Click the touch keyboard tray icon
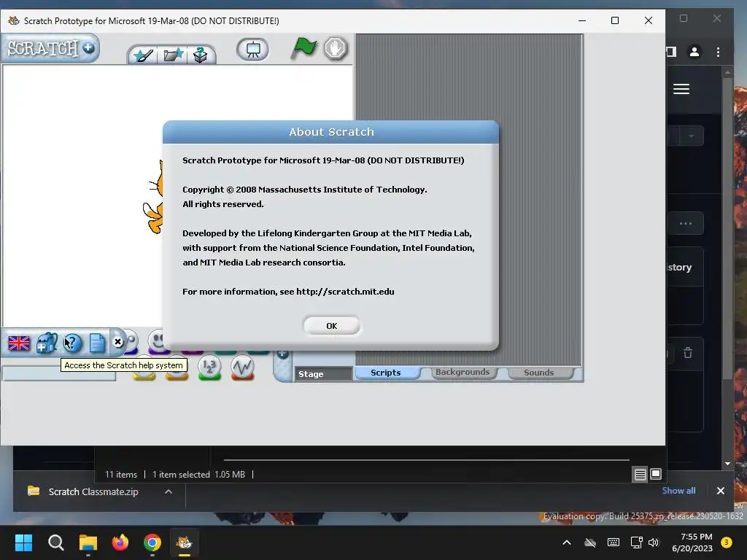This screenshot has height=560, width=747. [x=614, y=542]
